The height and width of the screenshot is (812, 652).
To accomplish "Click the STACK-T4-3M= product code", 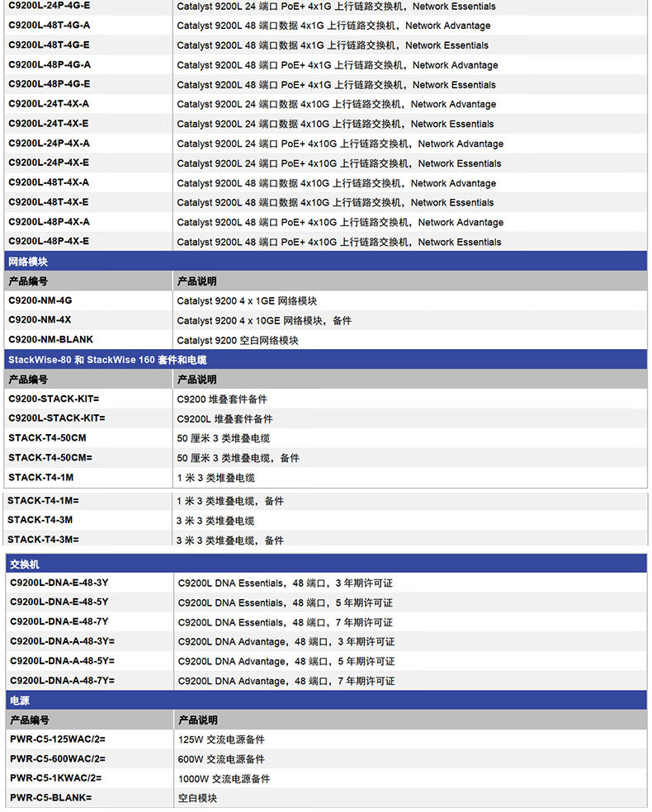I will coord(43,539).
